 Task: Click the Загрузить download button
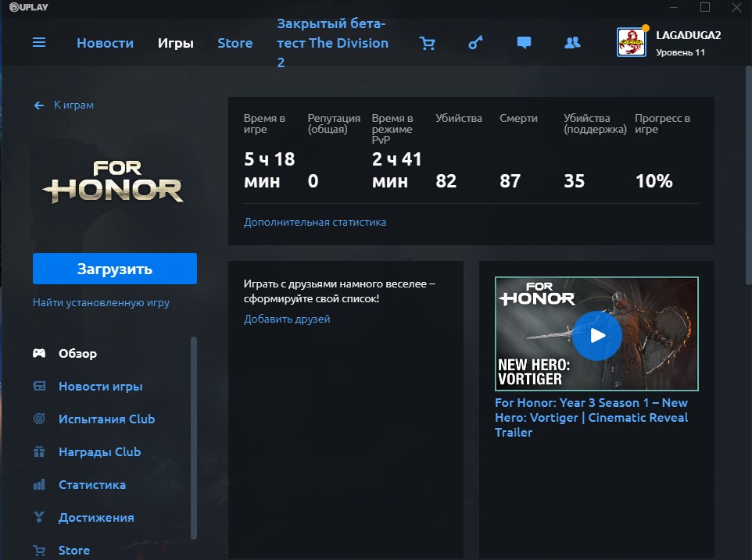click(x=115, y=269)
